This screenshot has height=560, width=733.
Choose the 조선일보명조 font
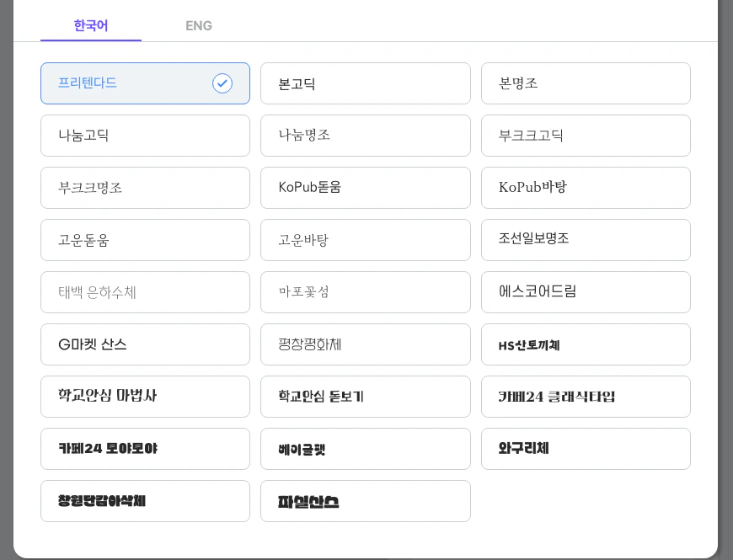[x=586, y=240]
